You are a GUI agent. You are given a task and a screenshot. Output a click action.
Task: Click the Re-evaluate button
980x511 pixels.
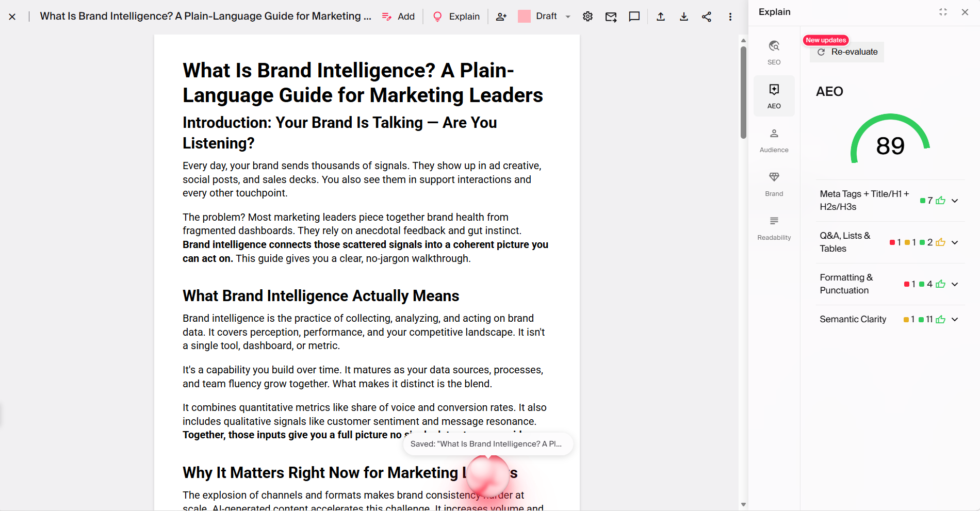pos(847,52)
